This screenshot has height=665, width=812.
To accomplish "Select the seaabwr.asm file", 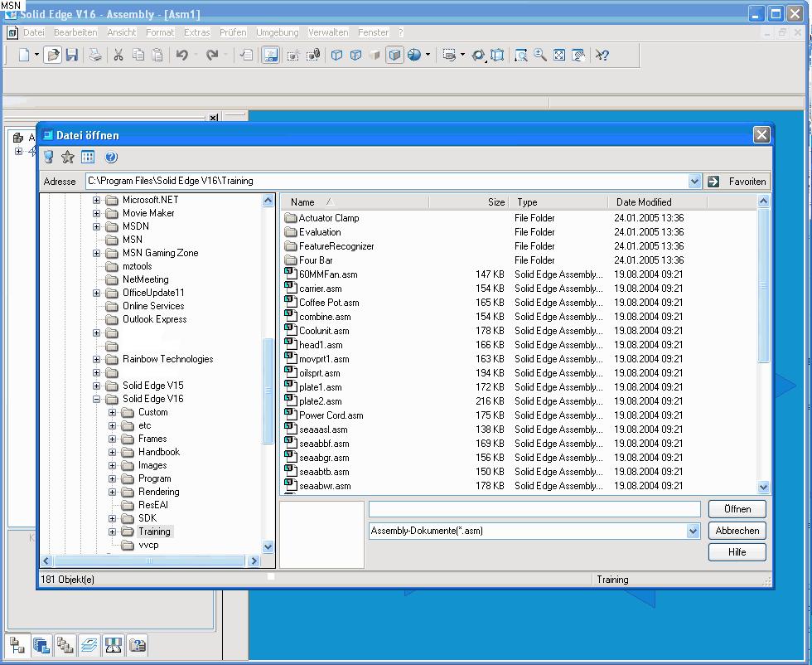I will pyautogui.click(x=325, y=486).
